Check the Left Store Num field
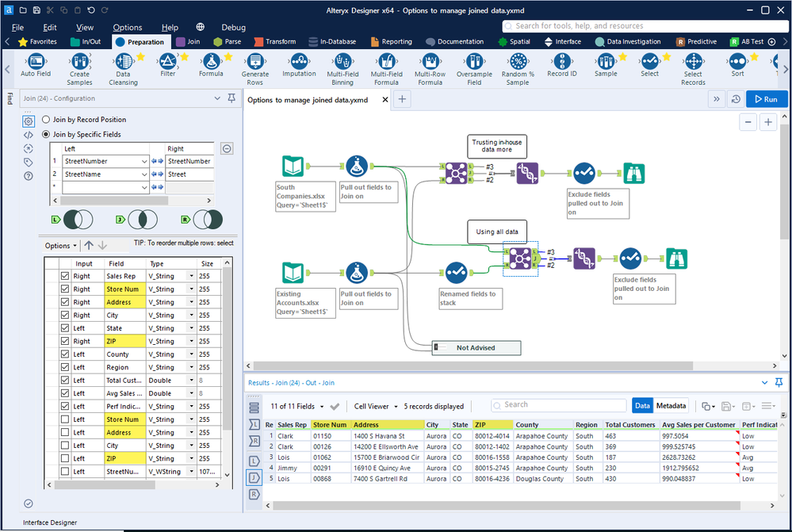This screenshot has width=792, height=532. [x=65, y=419]
